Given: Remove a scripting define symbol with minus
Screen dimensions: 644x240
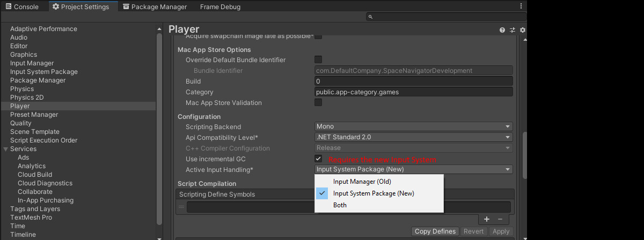Looking at the screenshot, I should 500,219.
